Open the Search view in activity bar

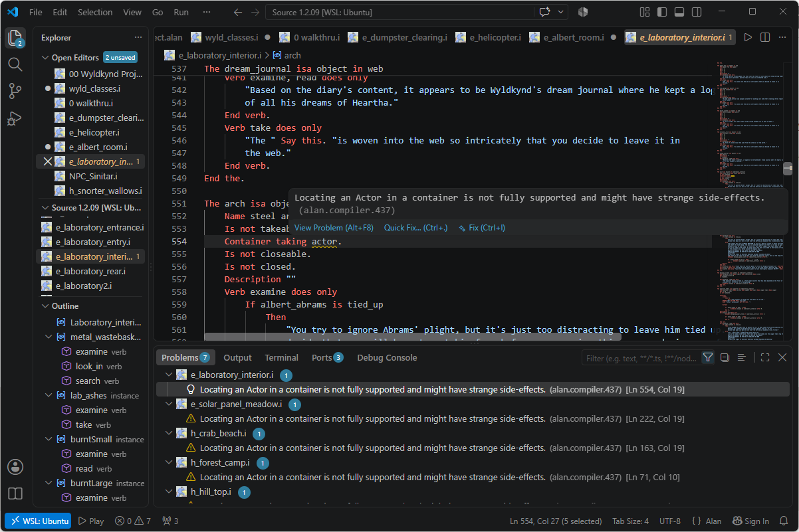(x=15, y=64)
